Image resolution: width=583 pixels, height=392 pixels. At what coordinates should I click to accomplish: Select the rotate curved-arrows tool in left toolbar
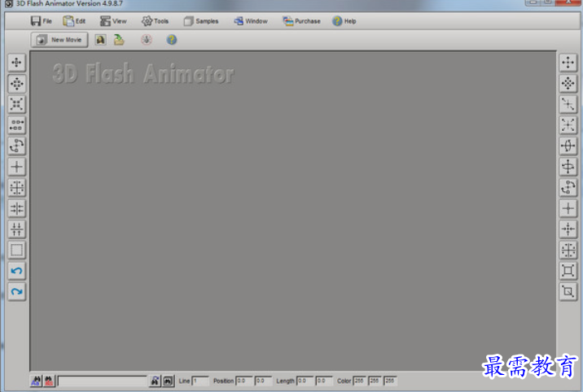point(17,146)
